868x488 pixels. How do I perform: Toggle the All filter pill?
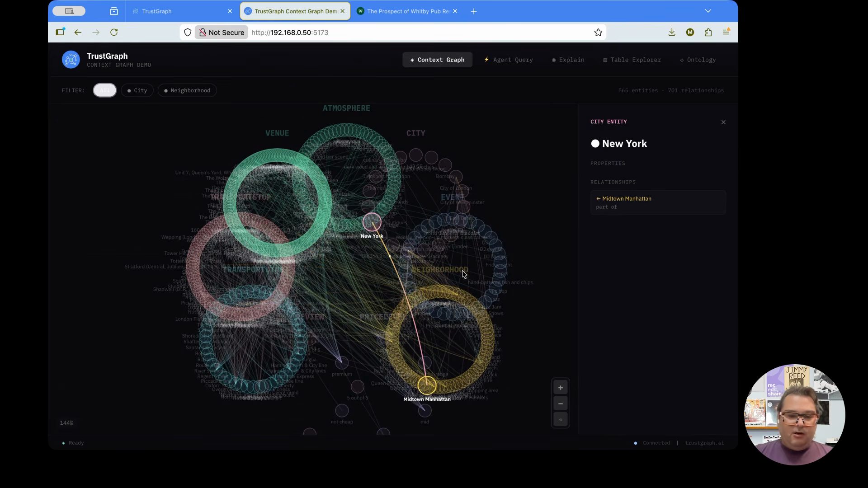point(104,90)
